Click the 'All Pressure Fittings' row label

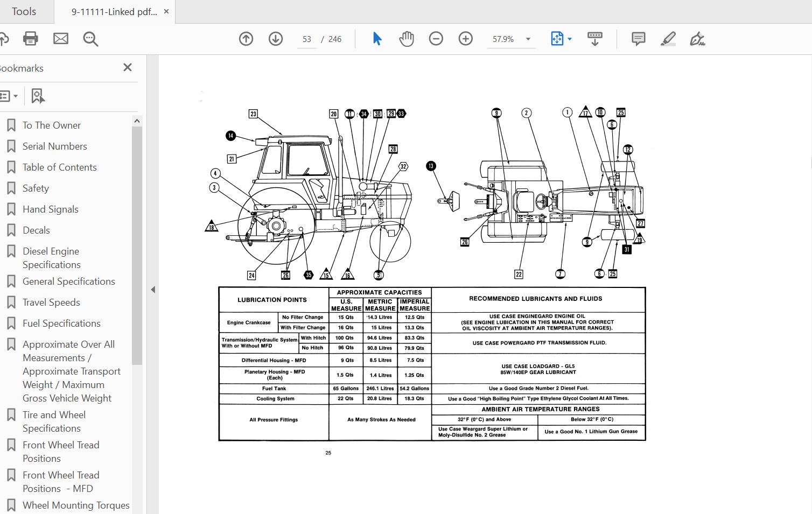274,420
